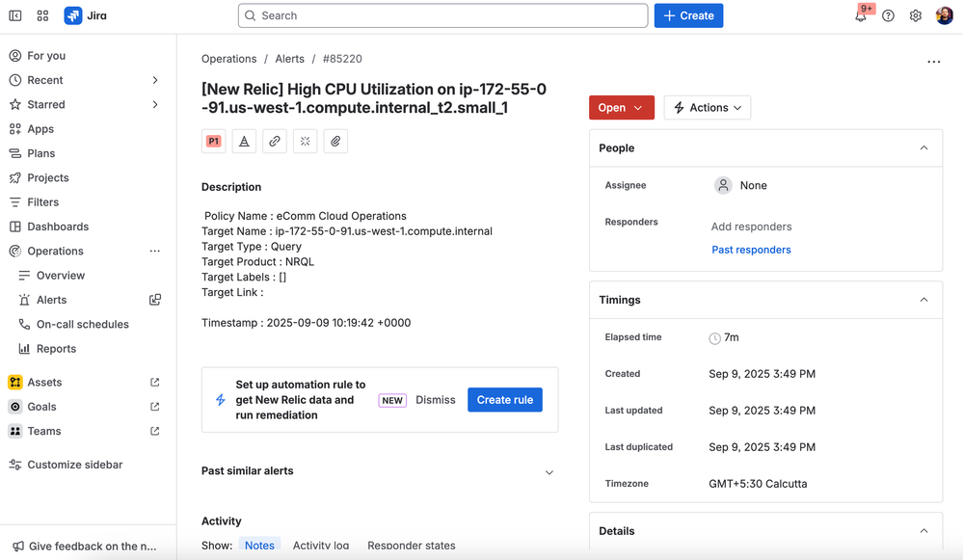Switch to the Notes activity tab
The image size is (963, 560).
(259, 546)
